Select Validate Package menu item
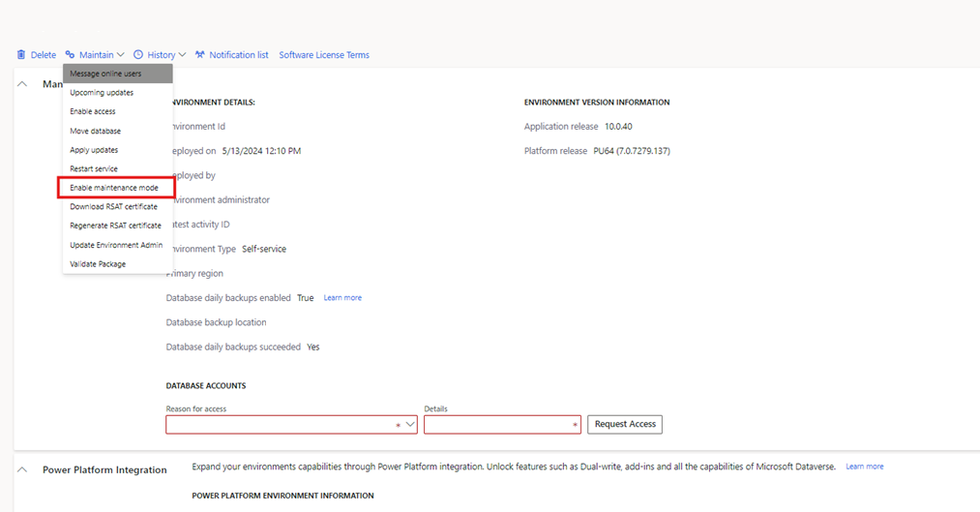 (x=98, y=264)
